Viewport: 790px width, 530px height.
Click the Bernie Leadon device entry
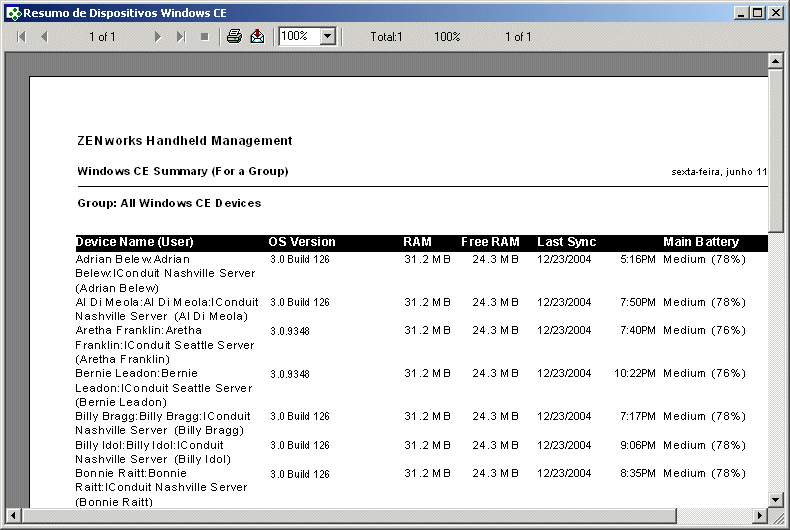(164, 388)
